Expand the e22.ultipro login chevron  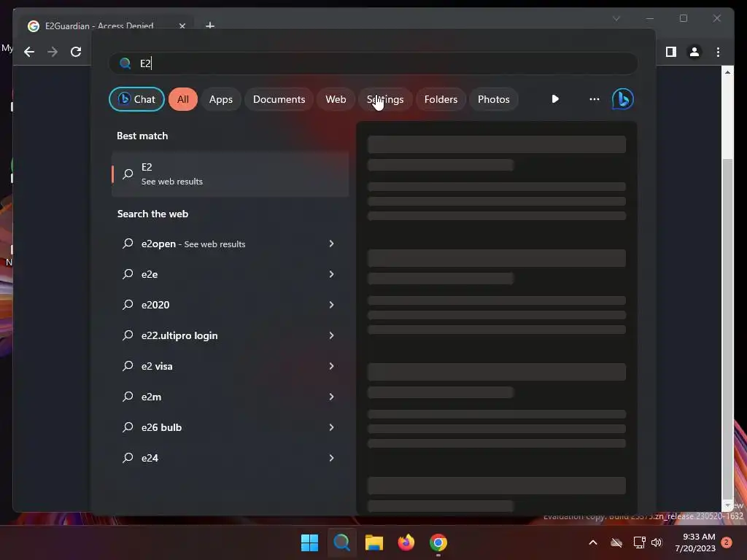click(x=332, y=335)
